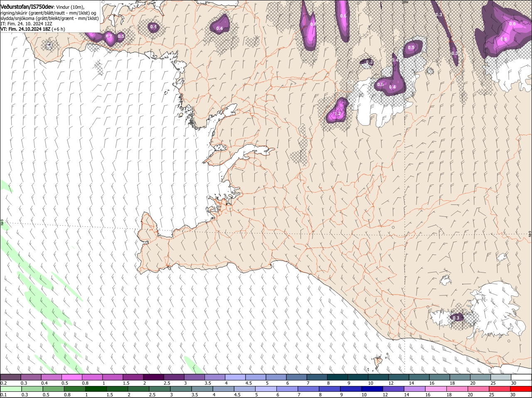This screenshot has height=398, width=532.
Task: Pick the lavender swatch between 5 and 6, lower row
Action: [266, 389]
